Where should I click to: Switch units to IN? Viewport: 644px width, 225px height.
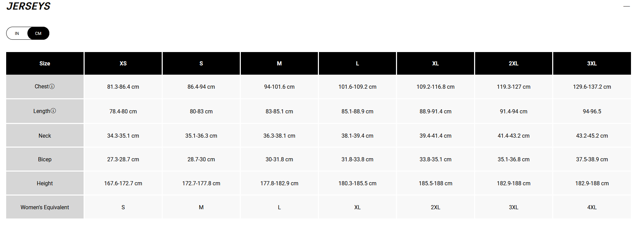17,33
